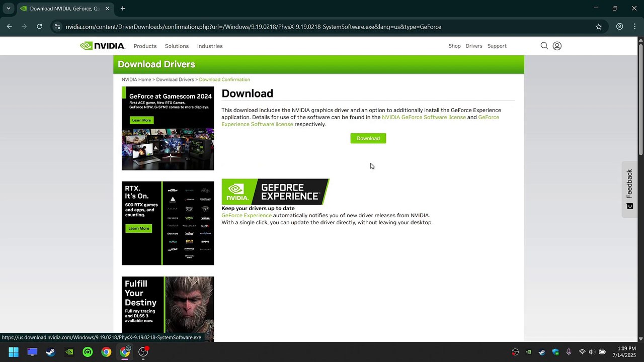Go back with the browser back arrow

coord(10,27)
